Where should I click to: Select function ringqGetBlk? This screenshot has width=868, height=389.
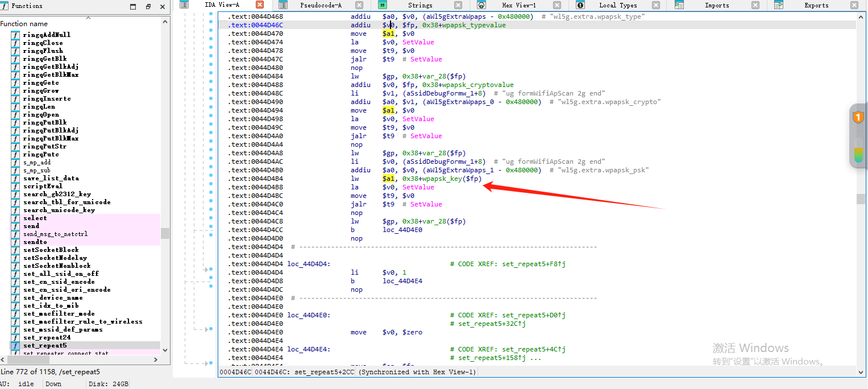click(x=45, y=59)
